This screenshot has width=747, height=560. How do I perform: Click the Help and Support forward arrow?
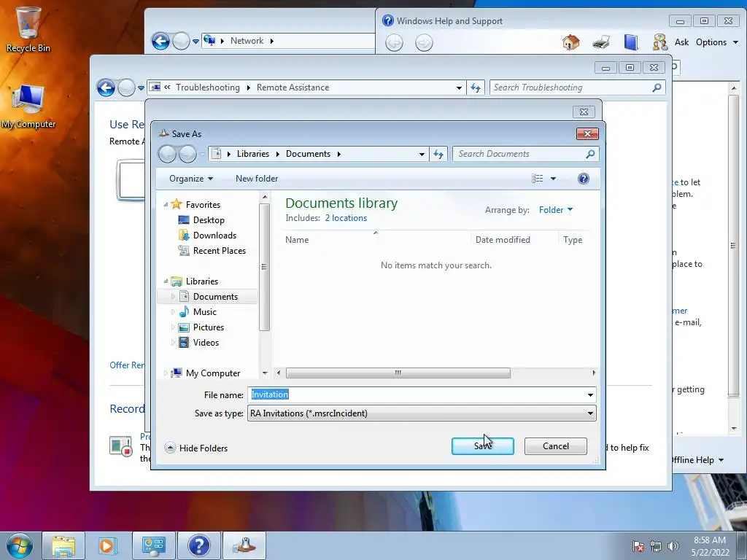(x=424, y=43)
